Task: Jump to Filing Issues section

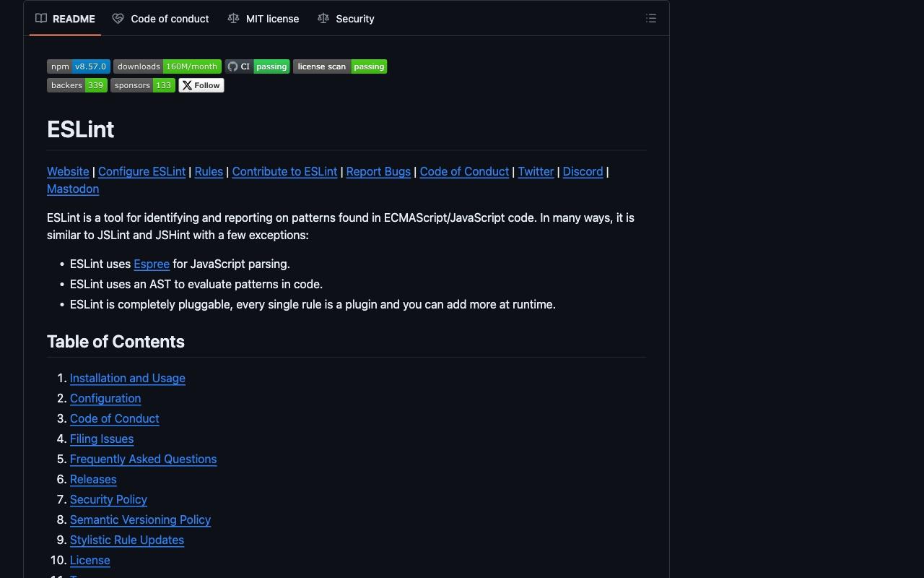Action: coord(102,439)
